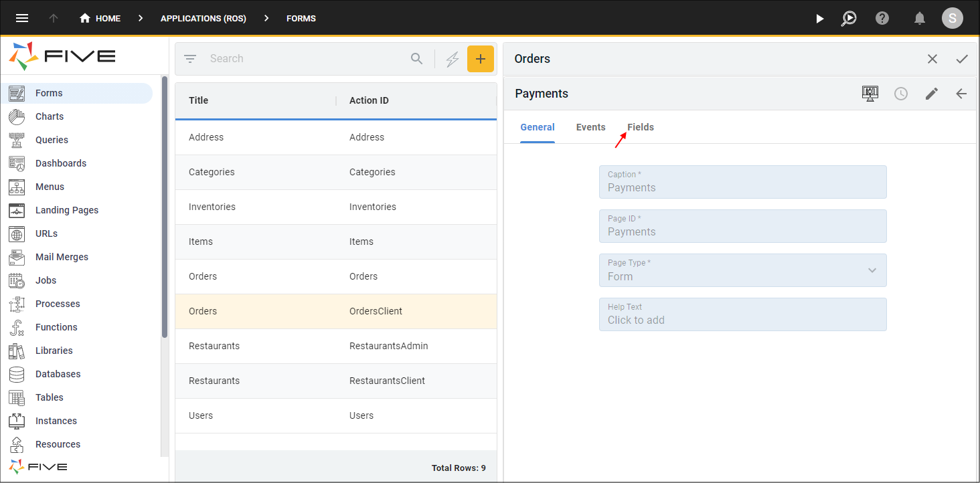Switch to the Fields tab
Image resolution: width=980 pixels, height=483 pixels.
641,127
